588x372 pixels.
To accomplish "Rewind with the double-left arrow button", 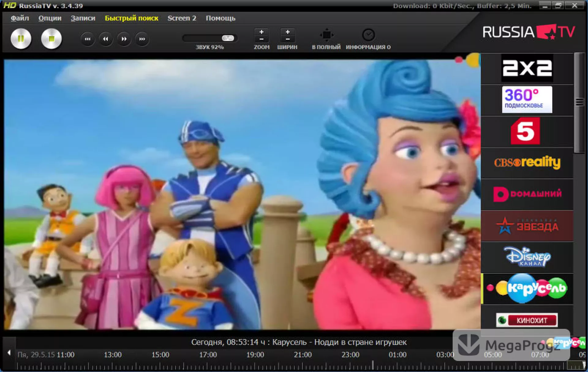I will [106, 39].
